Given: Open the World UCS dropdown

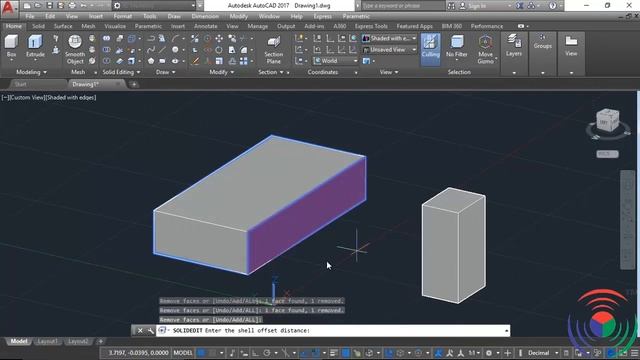Looking at the screenshot, I should [x=336, y=61].
